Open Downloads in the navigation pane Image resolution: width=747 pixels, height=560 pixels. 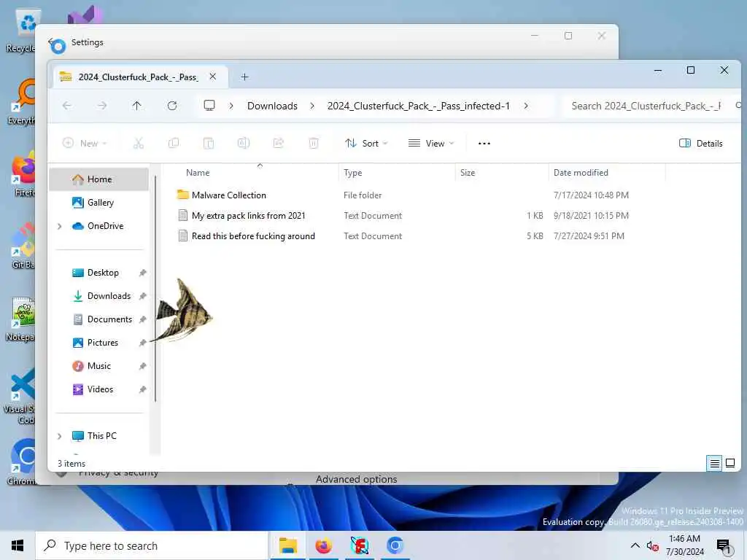click(x=99, y=296)
